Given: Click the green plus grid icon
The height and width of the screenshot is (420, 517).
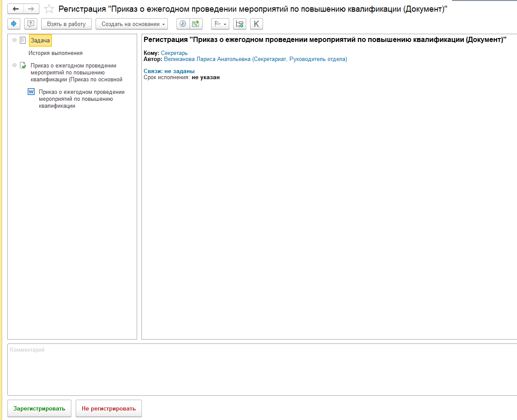Looking at the screenshot, I should point(196,24).
